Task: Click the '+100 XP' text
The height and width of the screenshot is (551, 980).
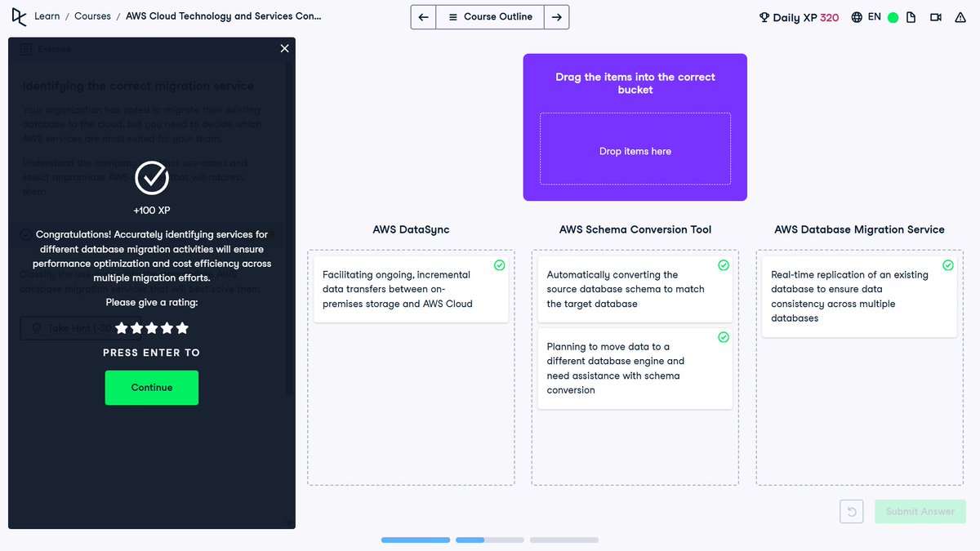Action: (152, 211)
